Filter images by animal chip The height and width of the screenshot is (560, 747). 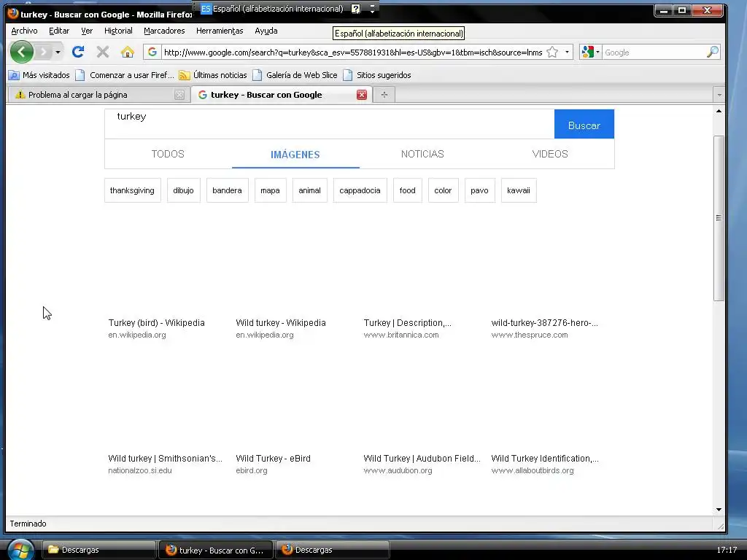[309, 190]
